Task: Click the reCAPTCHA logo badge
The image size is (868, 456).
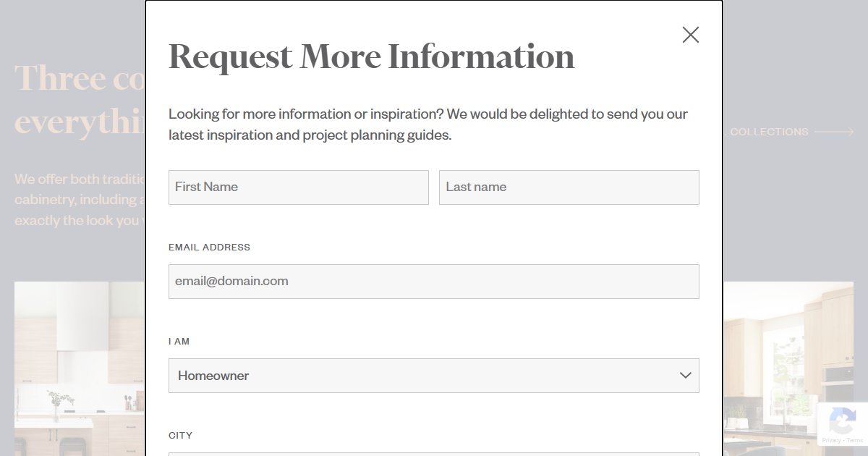Action: pos(842,421)
